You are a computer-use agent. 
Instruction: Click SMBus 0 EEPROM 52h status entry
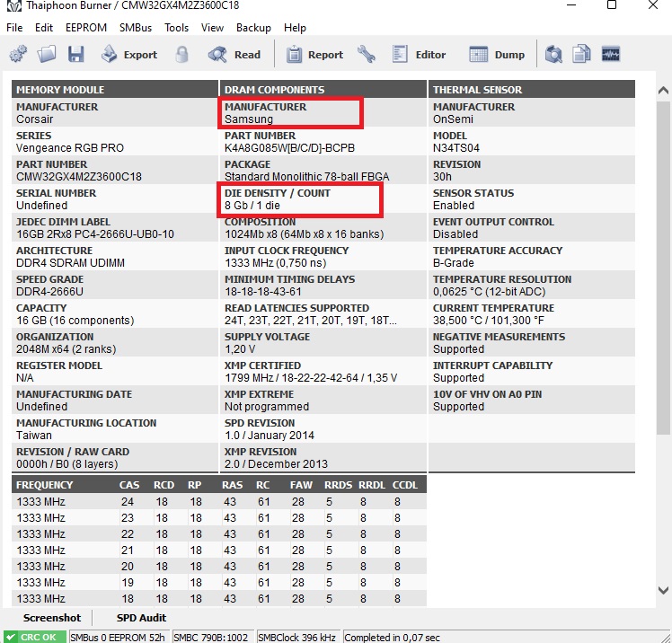(118, 637)
